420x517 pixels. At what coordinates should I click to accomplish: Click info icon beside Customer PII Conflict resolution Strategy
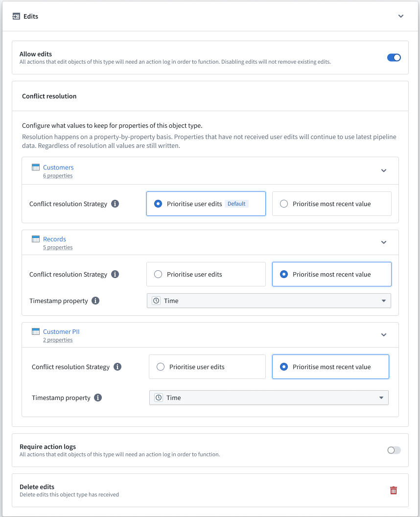(117, 367)
